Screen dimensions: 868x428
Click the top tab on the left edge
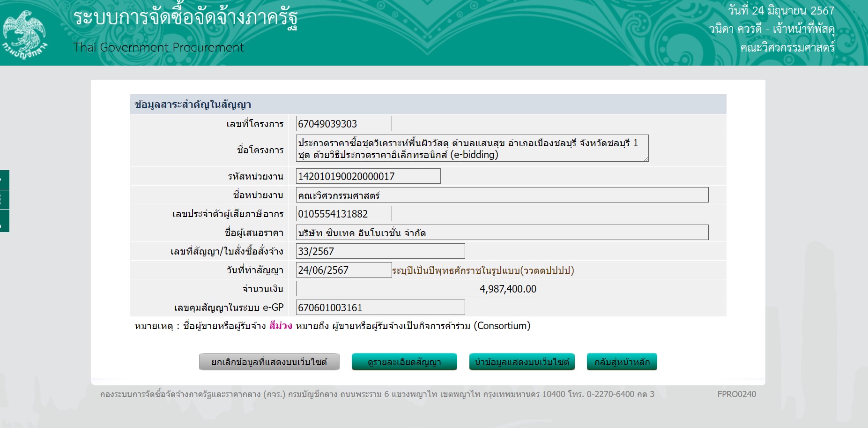pos(4,180)
